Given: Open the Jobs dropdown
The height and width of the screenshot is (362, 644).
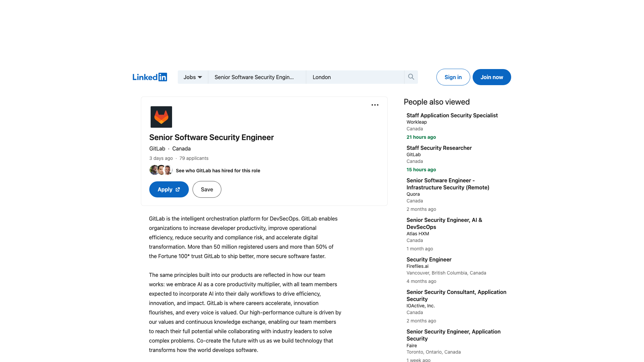Looking at the screenshot, I should coord(193,77).
